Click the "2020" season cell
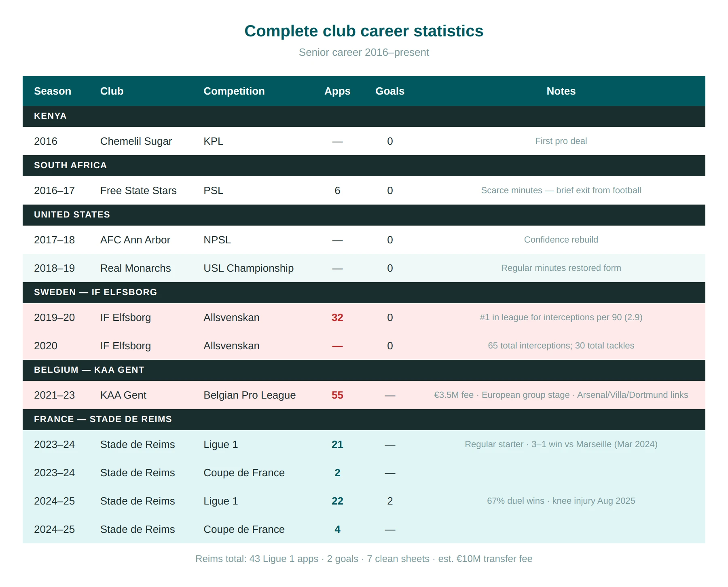Screen dimensions: 728x587 pyautogui.click(x=46, y=346)
